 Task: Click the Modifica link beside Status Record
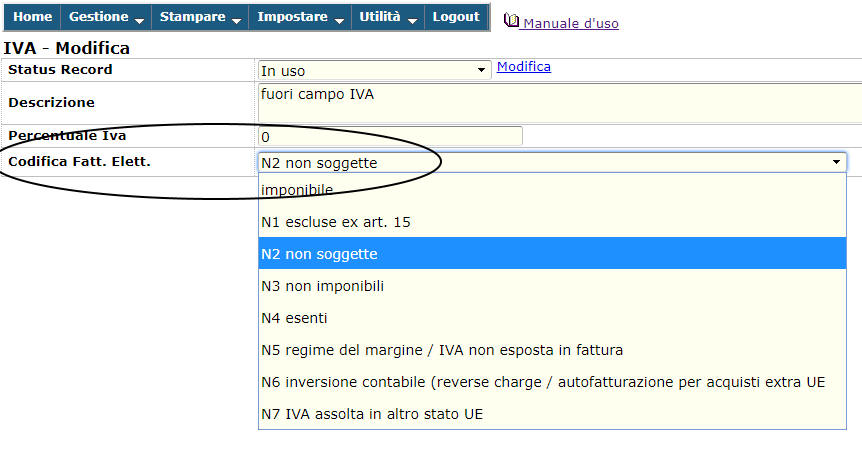coord(523,67)
